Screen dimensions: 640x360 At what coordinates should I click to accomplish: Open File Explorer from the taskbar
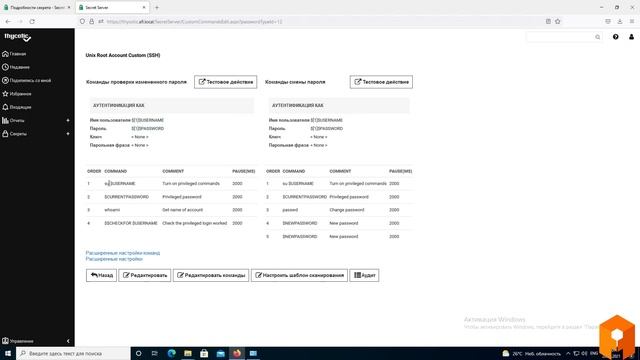point(188,353)
